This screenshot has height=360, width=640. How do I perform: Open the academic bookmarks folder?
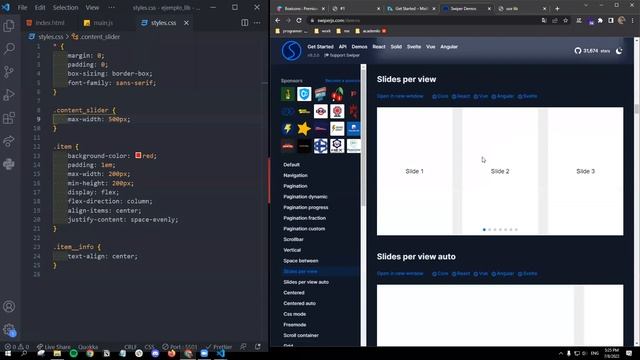[371, 31]
